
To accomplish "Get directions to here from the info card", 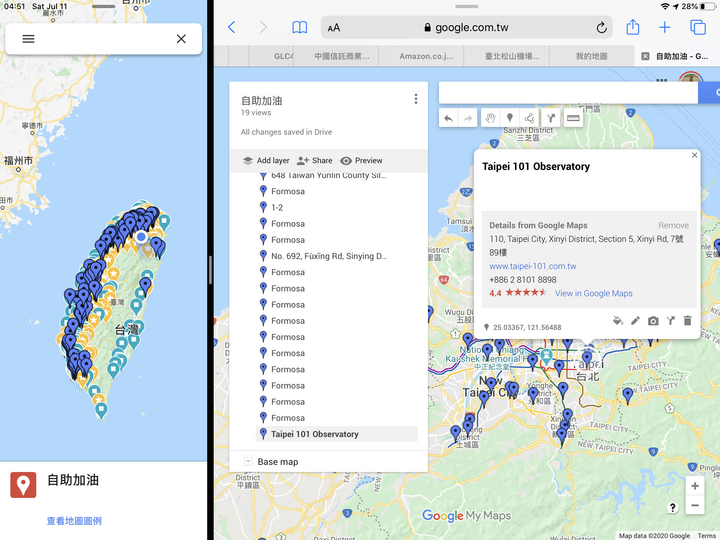I will tap(670, 321).
